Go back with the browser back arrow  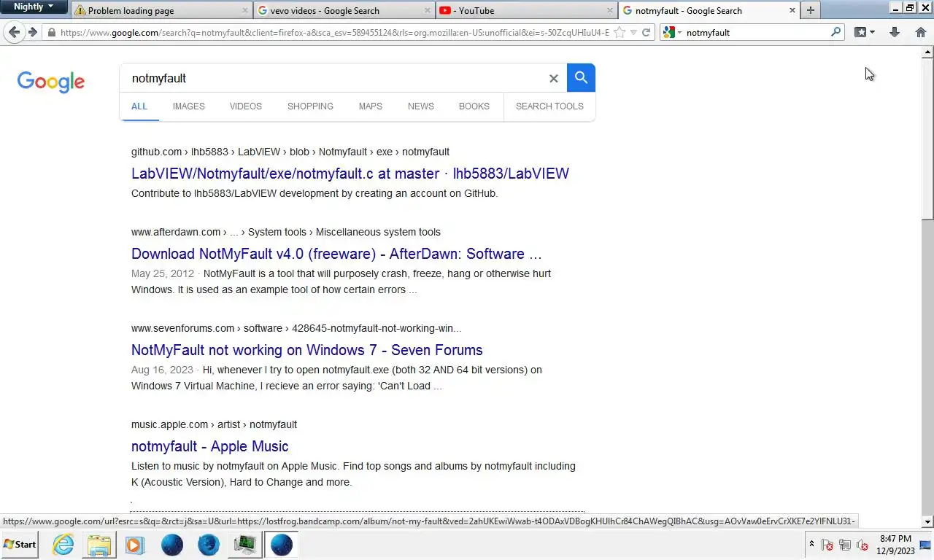(x=14, y=32)
